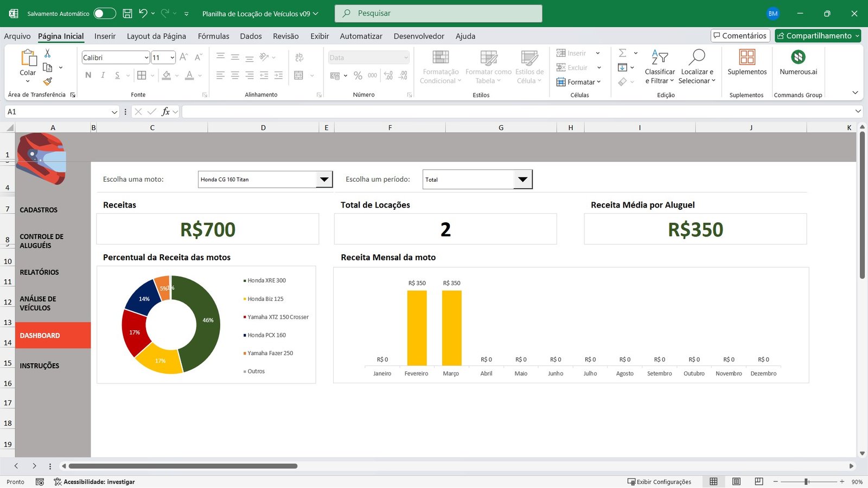Click the Format Painter brush icon
The height and width of the screenshot is (488, 868).
tap(48, 81)
